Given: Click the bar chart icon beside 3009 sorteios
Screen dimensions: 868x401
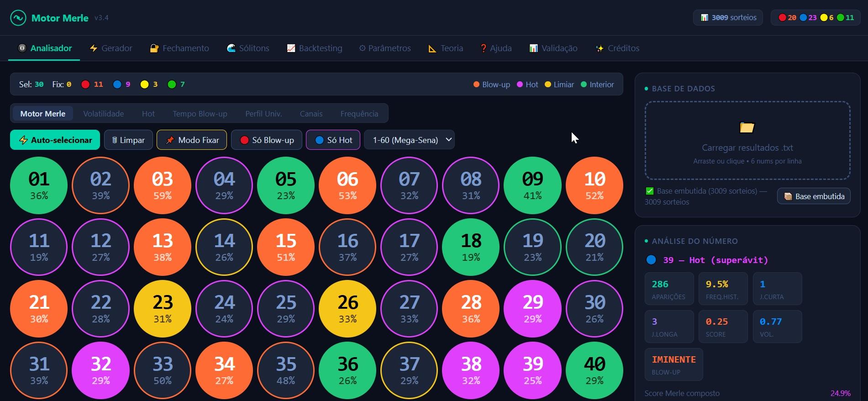Looking at the screenshot, I should (705, 18).
